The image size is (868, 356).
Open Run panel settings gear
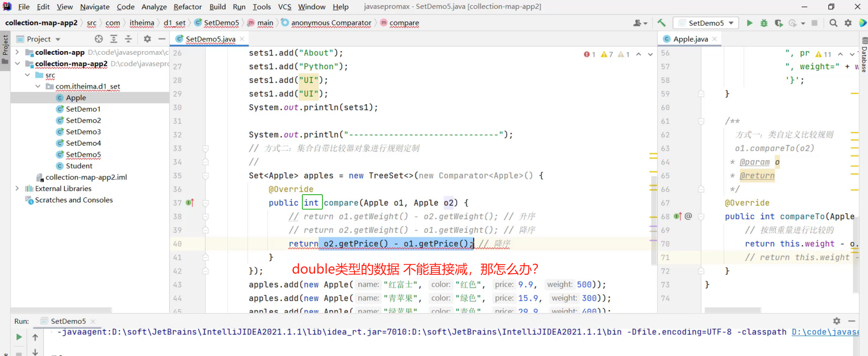point(837,321)
